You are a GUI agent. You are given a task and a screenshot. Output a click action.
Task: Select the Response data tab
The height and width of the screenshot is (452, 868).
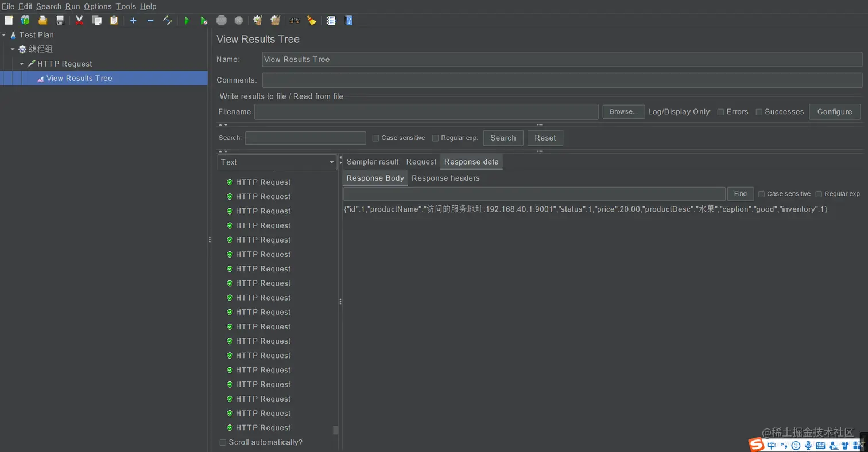tap(471, 162)
